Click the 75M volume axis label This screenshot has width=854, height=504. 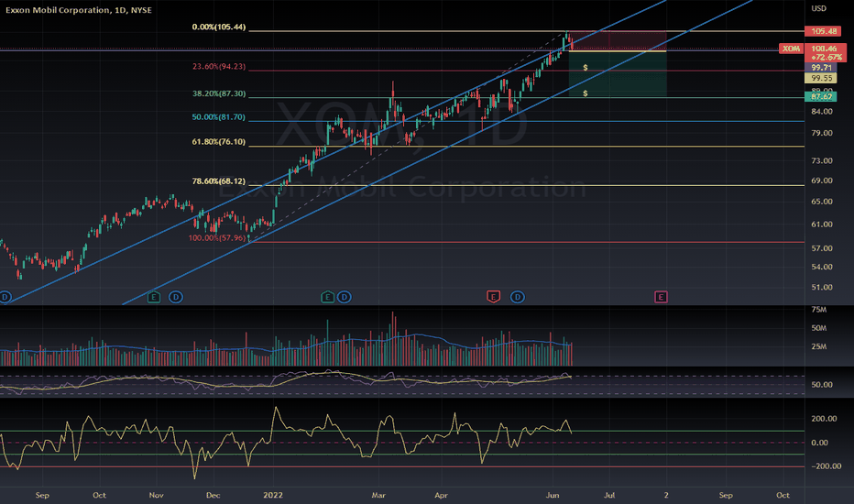point(818,310)
